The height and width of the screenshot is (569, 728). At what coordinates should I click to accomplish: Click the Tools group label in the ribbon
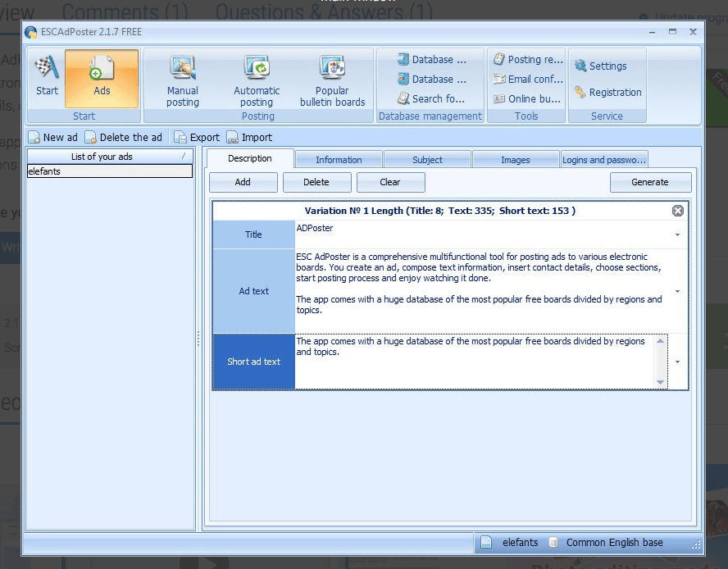(526, 116)
